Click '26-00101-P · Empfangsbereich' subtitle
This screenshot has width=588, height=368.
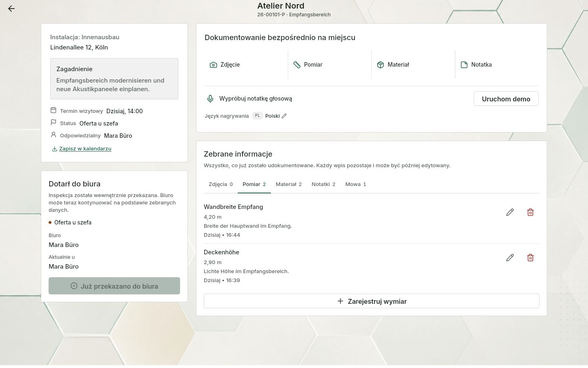tap(294, 15)
